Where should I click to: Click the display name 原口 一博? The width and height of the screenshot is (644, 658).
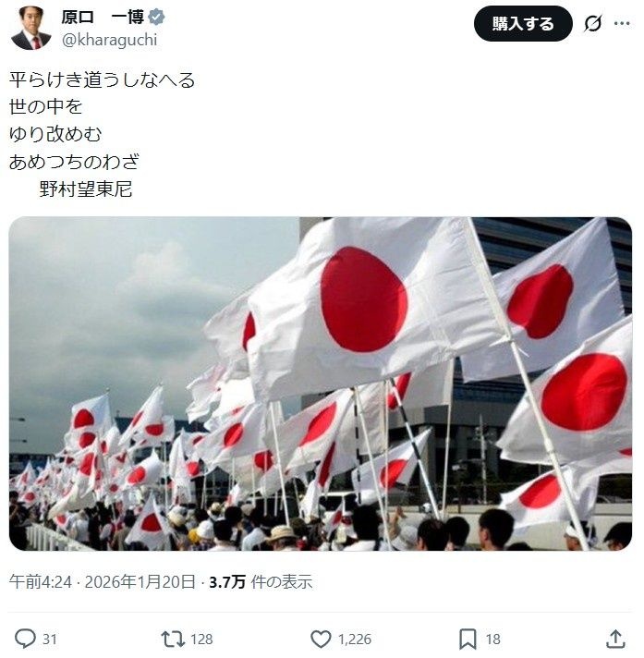pos(103,18)
